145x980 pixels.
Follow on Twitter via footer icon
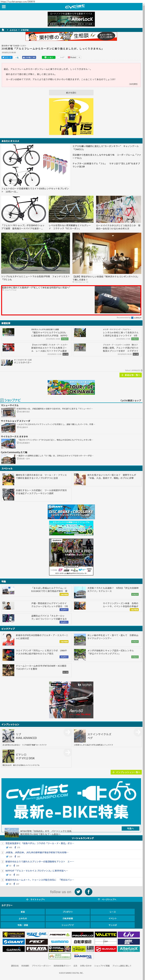[78, 892]
